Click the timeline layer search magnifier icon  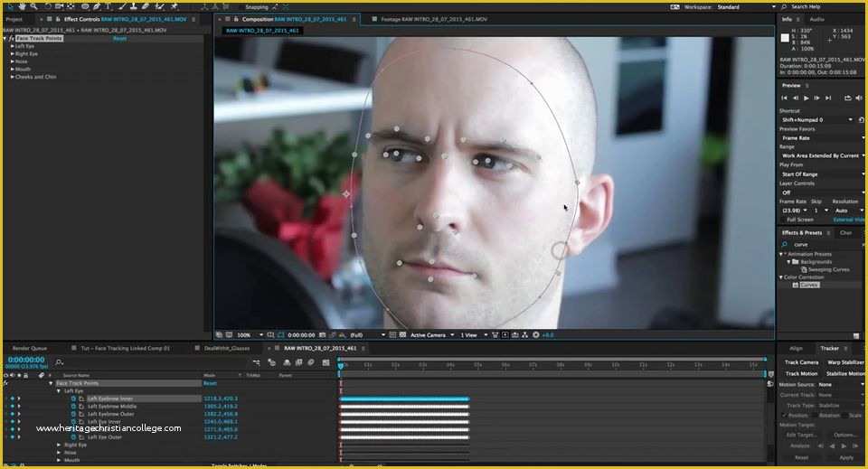60,362
